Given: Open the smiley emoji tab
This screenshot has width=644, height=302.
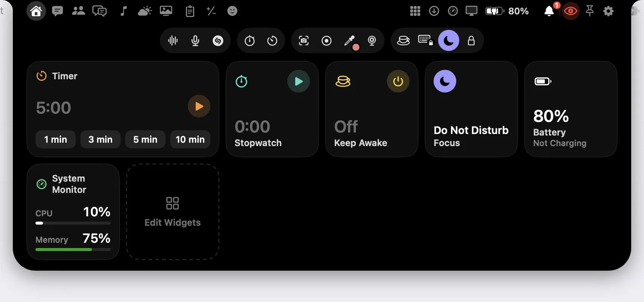Looking at the screenshot, I should click(232, 11).
